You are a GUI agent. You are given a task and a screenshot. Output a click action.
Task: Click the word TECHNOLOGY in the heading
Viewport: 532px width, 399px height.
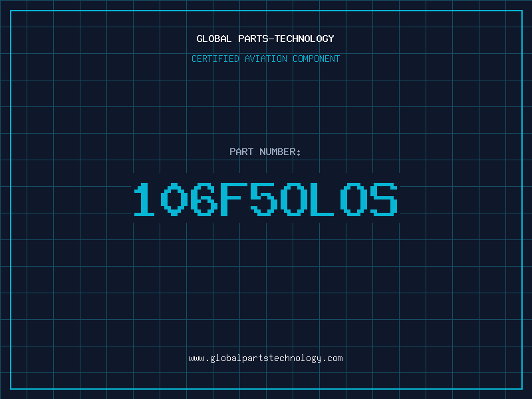(x=305, y=39)
